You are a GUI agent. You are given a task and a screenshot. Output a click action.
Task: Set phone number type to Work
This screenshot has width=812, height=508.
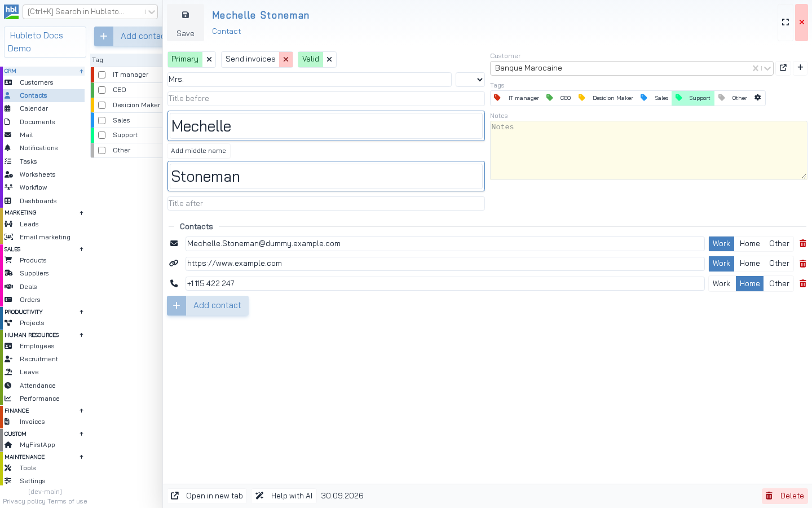point(721,283)
